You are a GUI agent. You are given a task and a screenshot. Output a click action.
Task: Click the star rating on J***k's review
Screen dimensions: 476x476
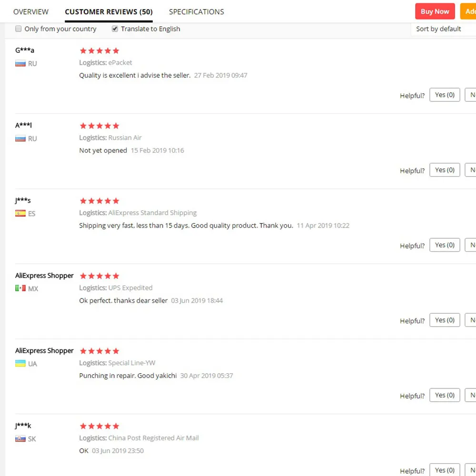pyautogui.click(x=99, y=426)
